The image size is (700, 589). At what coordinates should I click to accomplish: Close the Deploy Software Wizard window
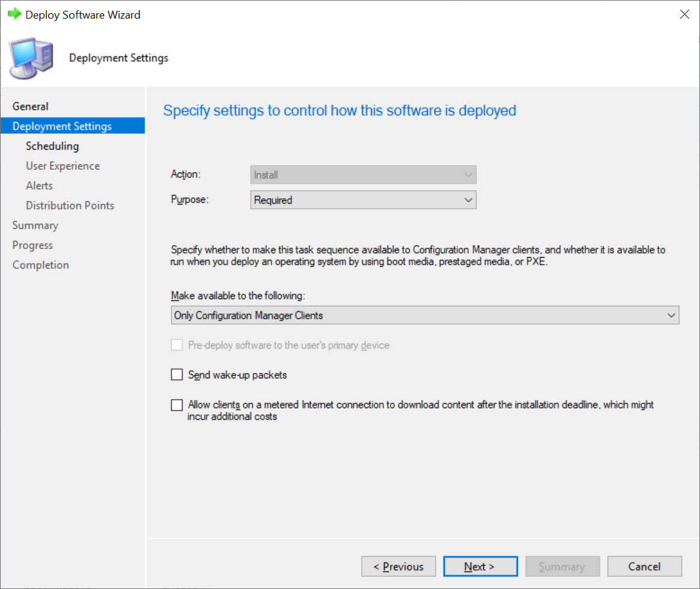tap(684, 14)
